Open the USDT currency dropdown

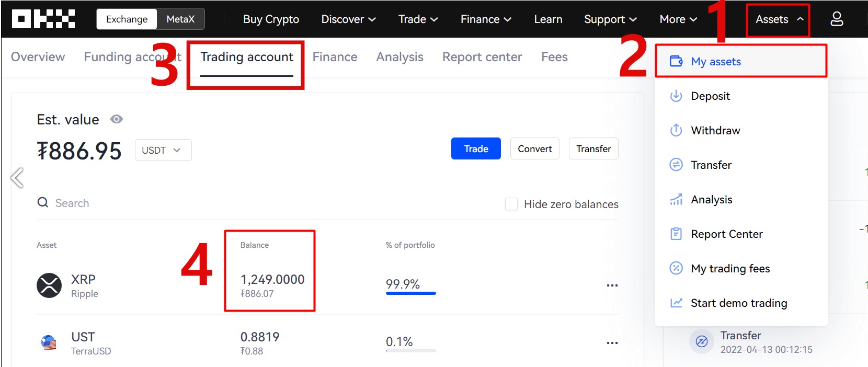[163, 150]
